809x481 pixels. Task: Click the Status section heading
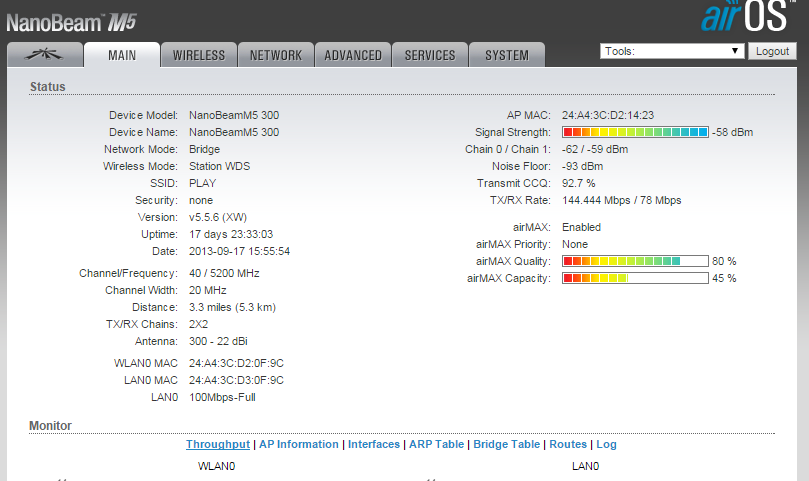coord(47,87)
